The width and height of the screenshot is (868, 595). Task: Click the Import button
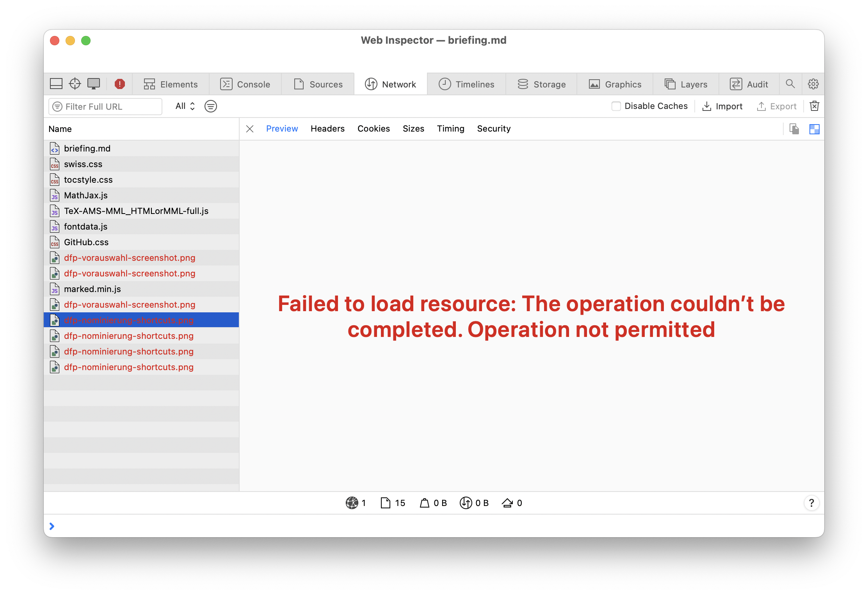(722, 106)
